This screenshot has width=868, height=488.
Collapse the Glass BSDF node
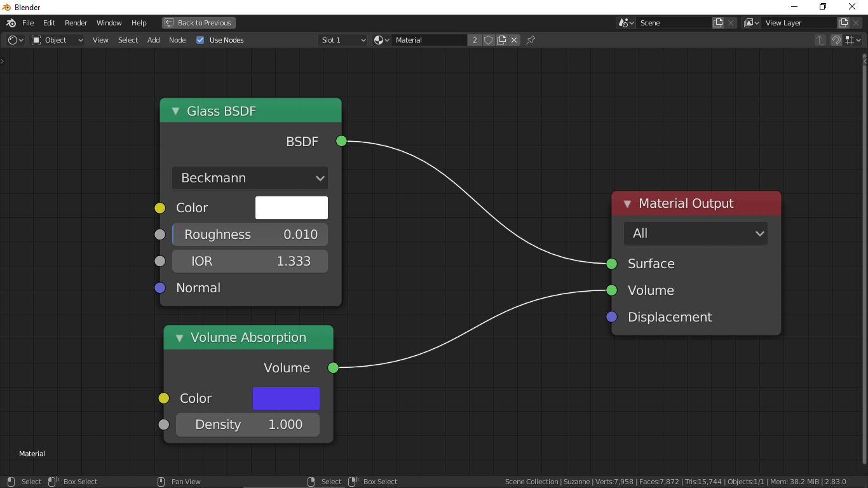pyautogui.click(x=176, y=111)
